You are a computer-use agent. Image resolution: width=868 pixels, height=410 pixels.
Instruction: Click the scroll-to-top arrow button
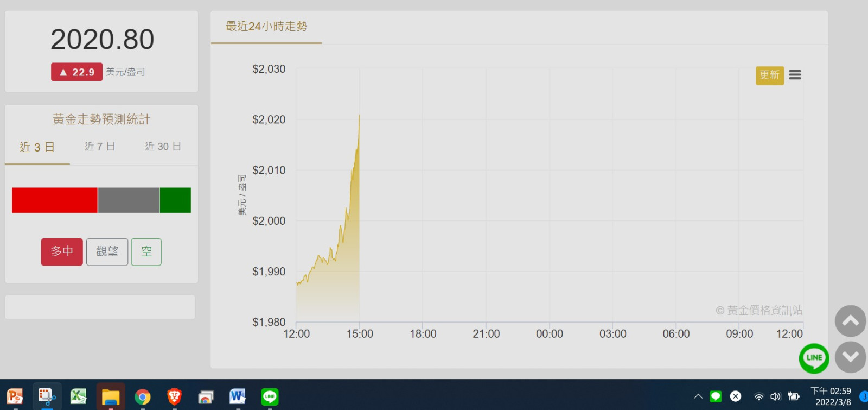[850, 321]
